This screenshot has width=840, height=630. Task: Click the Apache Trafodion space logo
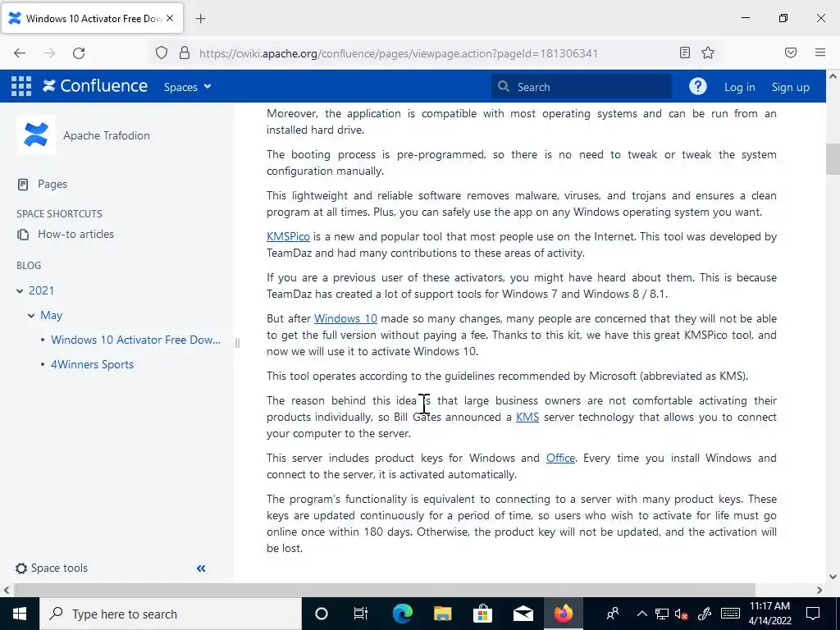36,135
